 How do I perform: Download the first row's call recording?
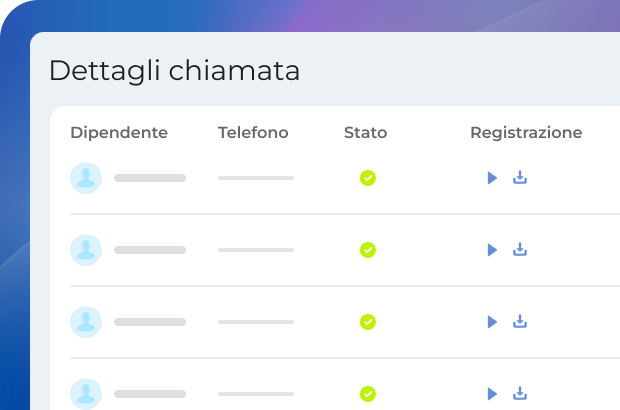520,178
